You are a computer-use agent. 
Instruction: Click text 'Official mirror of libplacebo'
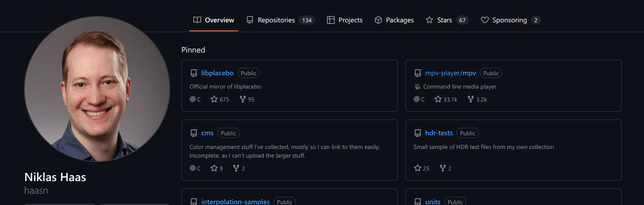[x=225, y=87]
